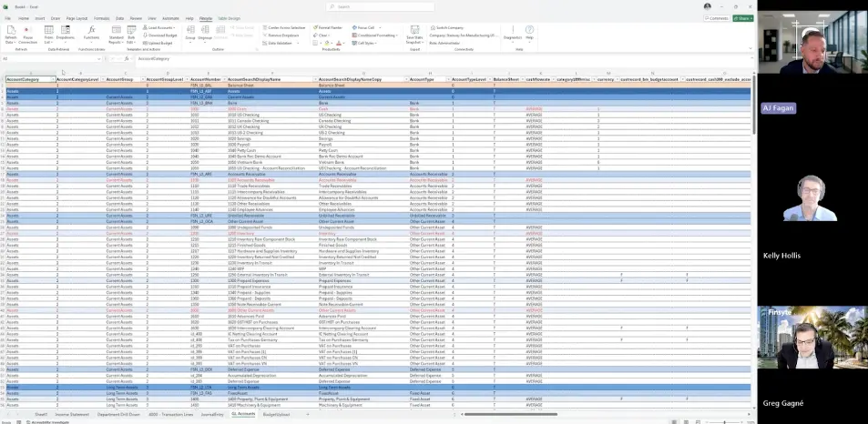Click the Comments button
Image resolution: width=868 pixels, height=424 pixels.
point(717,18)
